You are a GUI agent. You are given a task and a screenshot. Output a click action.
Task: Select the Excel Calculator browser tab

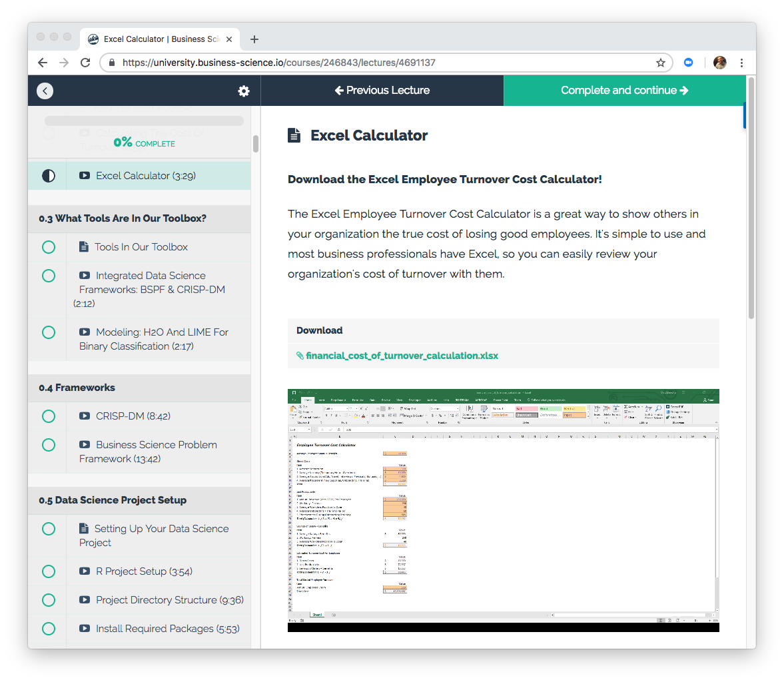click(x=160, y=39)
